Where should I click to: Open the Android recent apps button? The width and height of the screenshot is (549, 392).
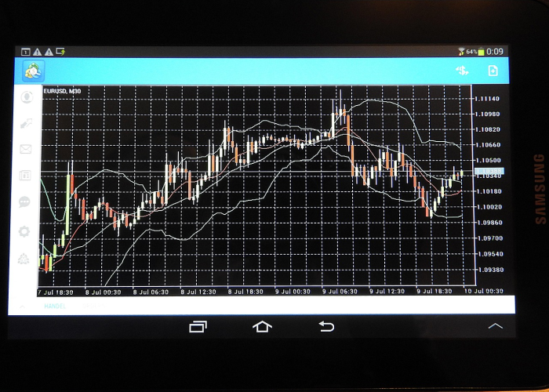click(198, 326)
